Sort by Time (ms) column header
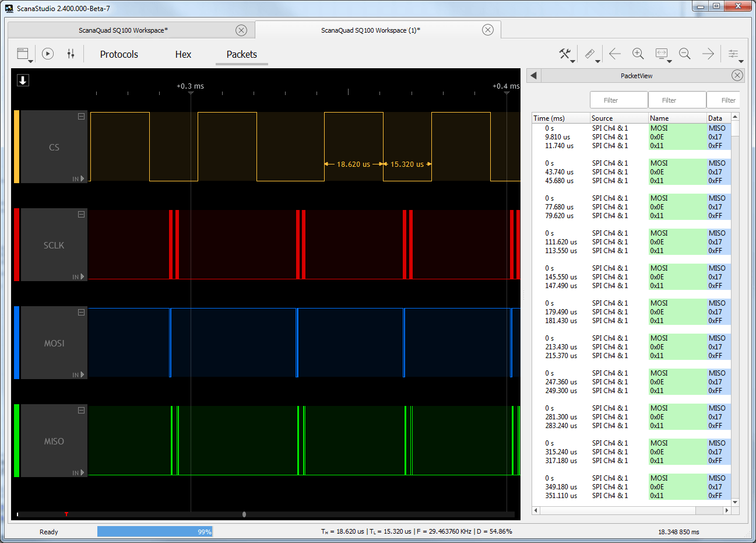 [561, 118]
